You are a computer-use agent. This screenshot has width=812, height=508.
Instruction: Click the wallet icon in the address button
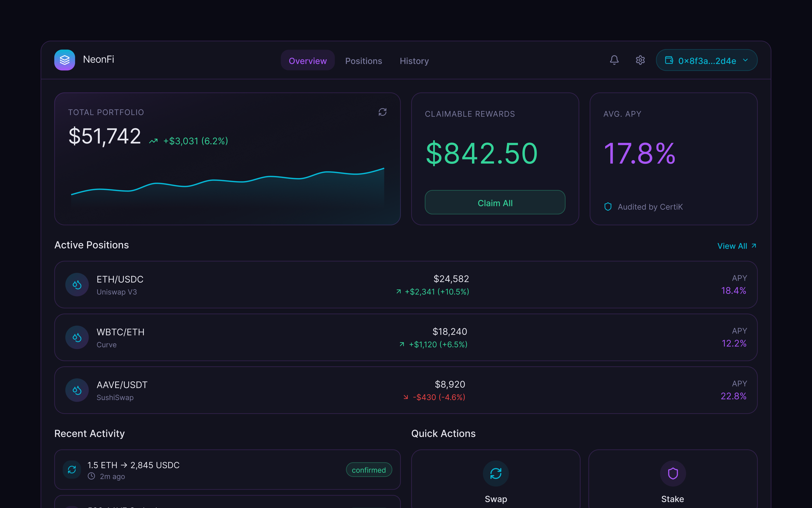[x=669, y=60]
